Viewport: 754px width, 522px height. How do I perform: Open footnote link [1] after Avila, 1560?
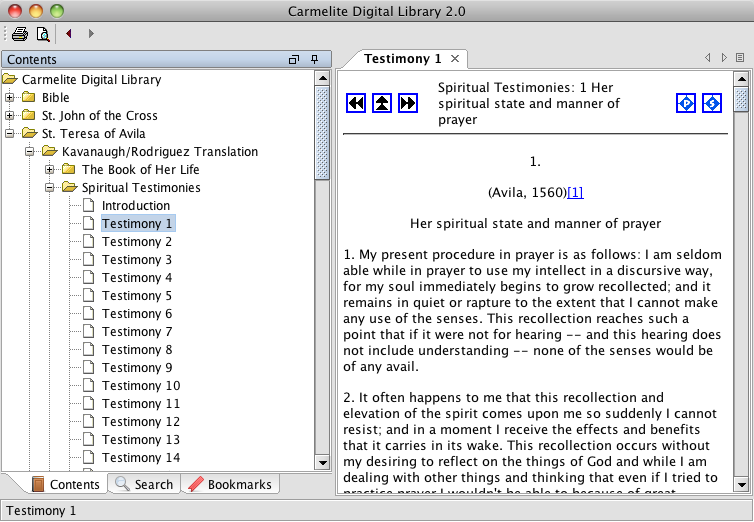coord(575,192)
